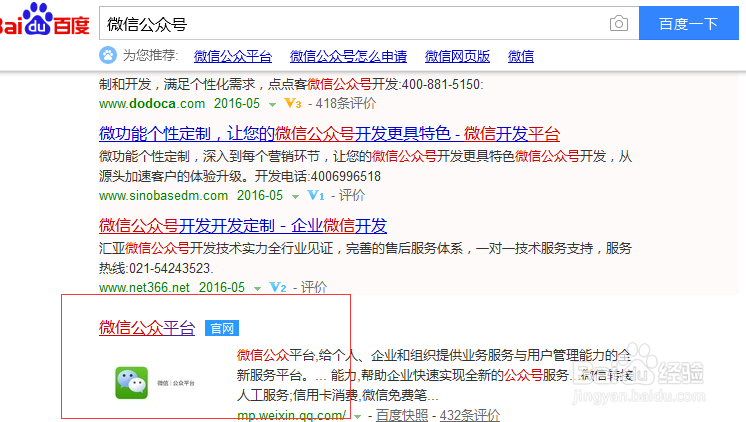Expand dropdown arrow after www.net366.net date
746x422 pixels.
(x=257, y=289)
